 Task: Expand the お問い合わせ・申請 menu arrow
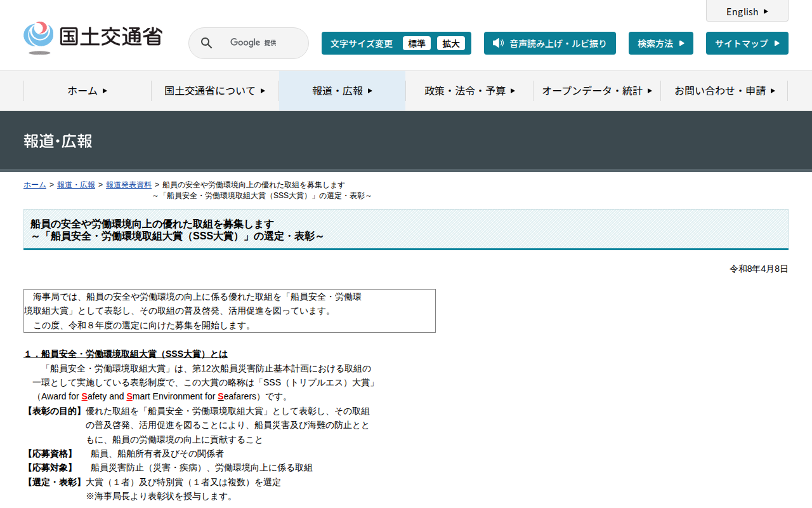(773, 91)
